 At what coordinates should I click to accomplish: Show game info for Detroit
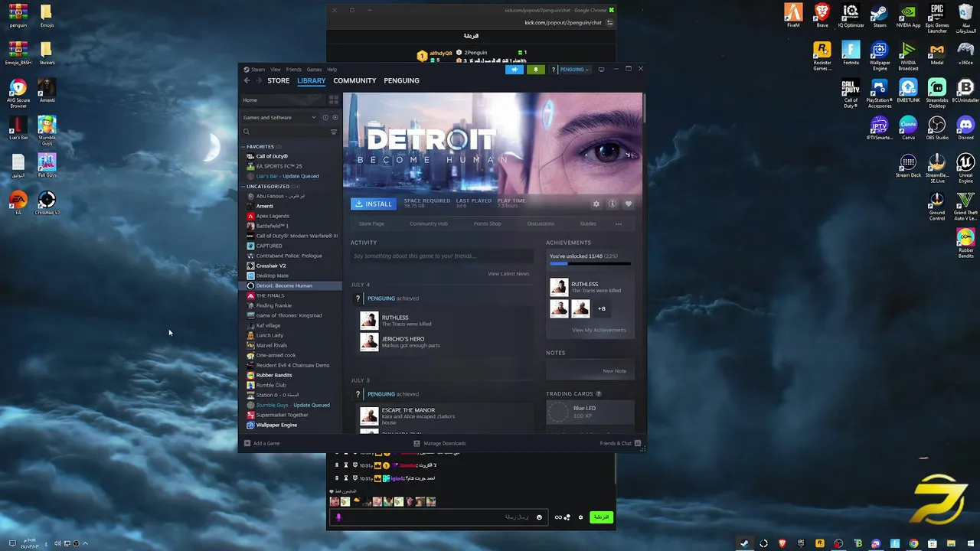pyautogui.click(x=612, y=204)
